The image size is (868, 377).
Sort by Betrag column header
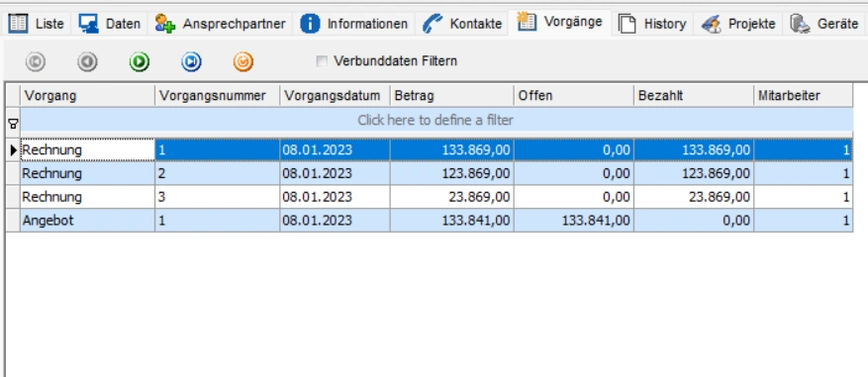click(x=451, y=96)
